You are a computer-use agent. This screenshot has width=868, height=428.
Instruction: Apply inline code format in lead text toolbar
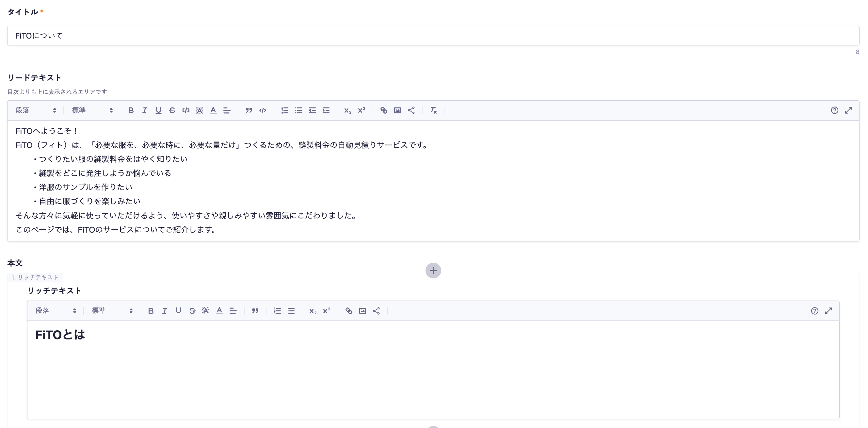[186, 110]
